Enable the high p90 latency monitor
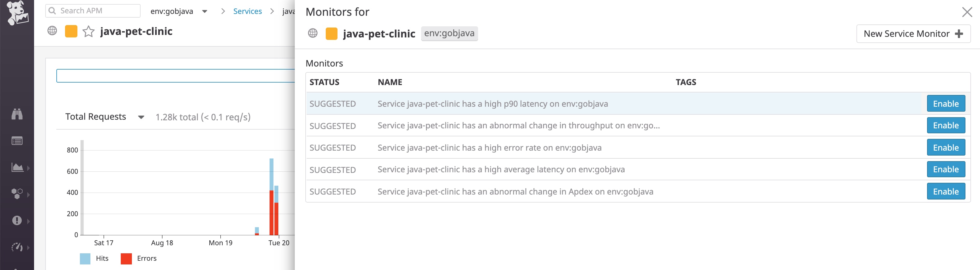The width and height of the screenshot is (980, 270). [945, 104]
